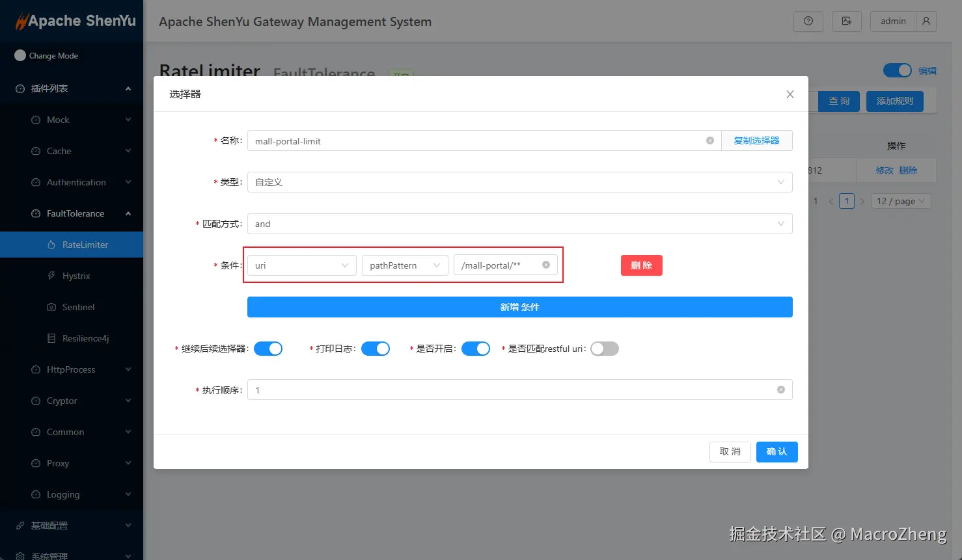Click the Authentication group icon in sidebar

pyautogui.click(x=36, y=182)
